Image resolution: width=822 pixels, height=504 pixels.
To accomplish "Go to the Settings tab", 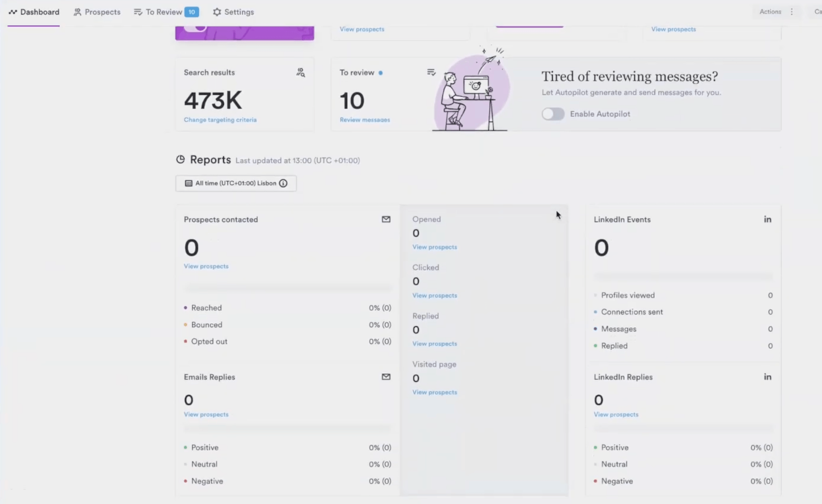I will pos(233,12).
